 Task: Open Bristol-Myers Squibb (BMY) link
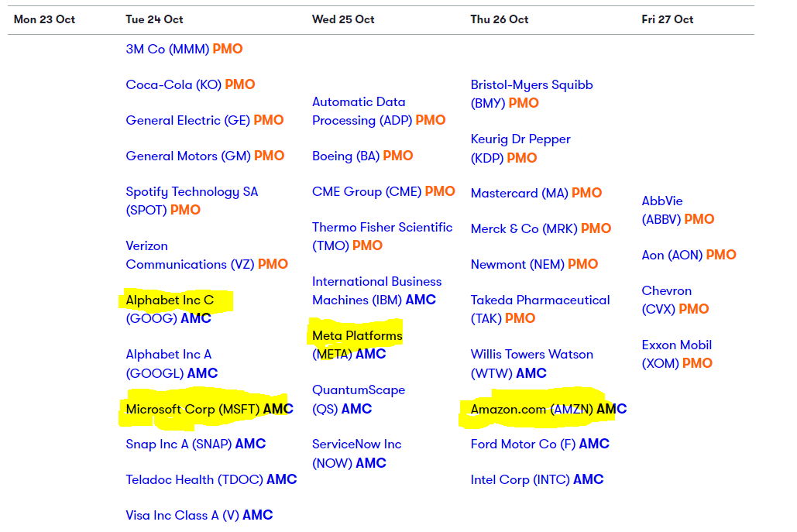pyautogui.click(x=531, y=94)
